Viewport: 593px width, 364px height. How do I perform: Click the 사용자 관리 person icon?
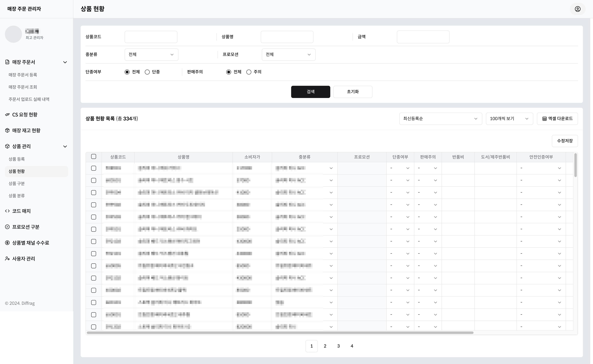coord(7,259)
